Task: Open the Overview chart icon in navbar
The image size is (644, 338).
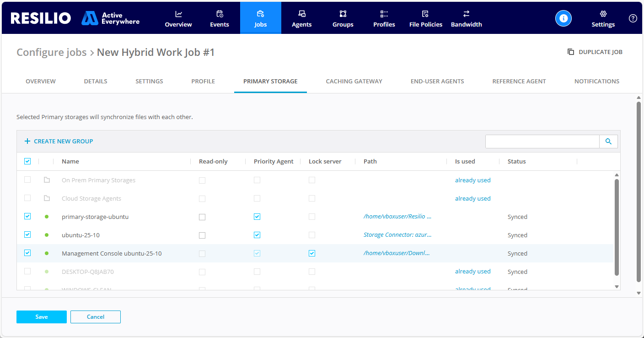Action: tap(178, 14)
